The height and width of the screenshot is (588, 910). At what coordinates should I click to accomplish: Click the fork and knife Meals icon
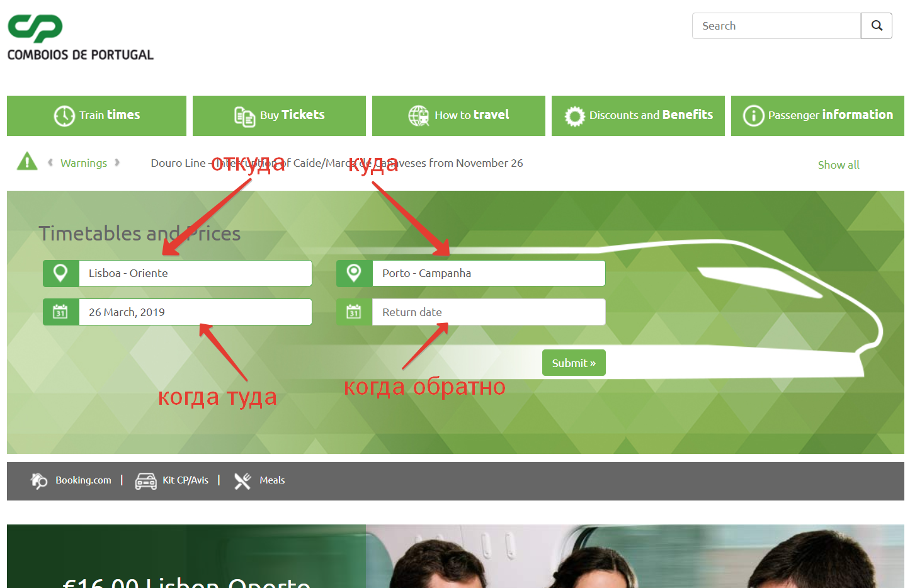coord(242,481)
